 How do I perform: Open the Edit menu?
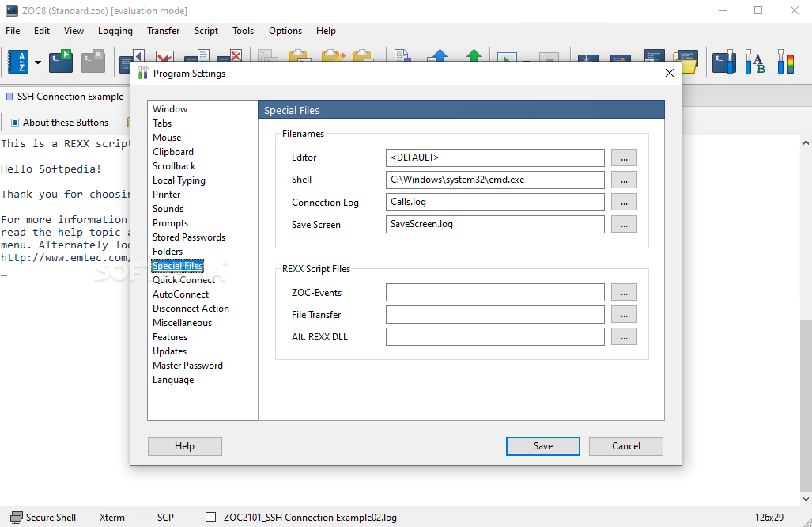42,31
